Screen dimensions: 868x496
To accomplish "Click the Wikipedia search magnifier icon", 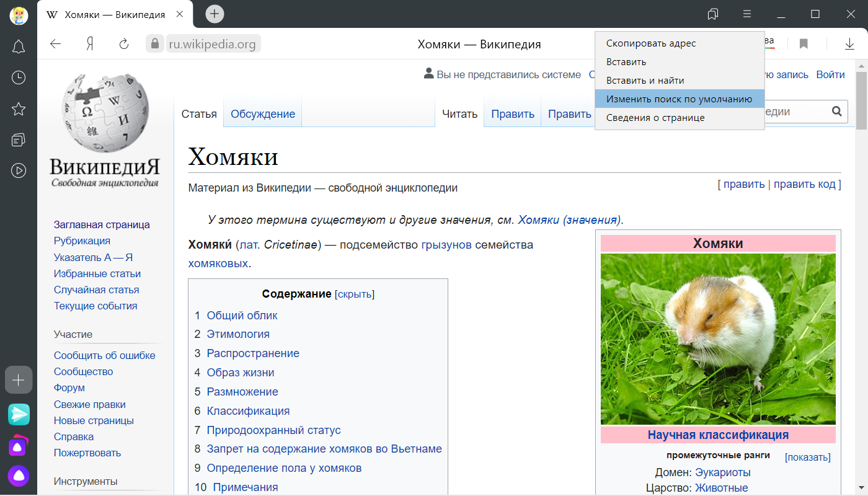I will point(836,112).
